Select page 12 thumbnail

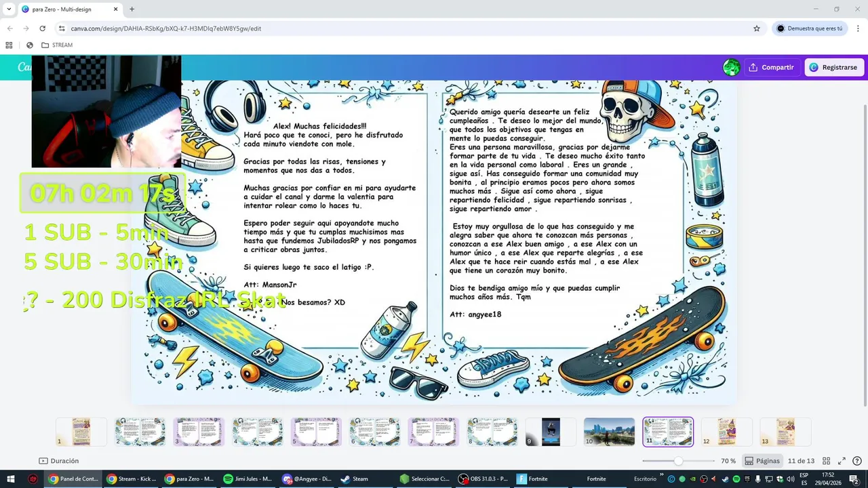point(727,432)
